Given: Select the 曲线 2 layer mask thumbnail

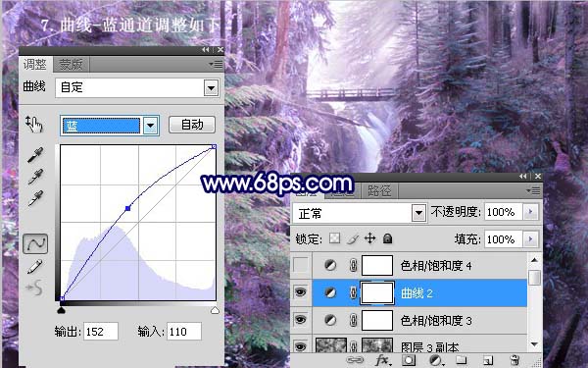Looking at the screenshot, I should [x=377, y=292].
